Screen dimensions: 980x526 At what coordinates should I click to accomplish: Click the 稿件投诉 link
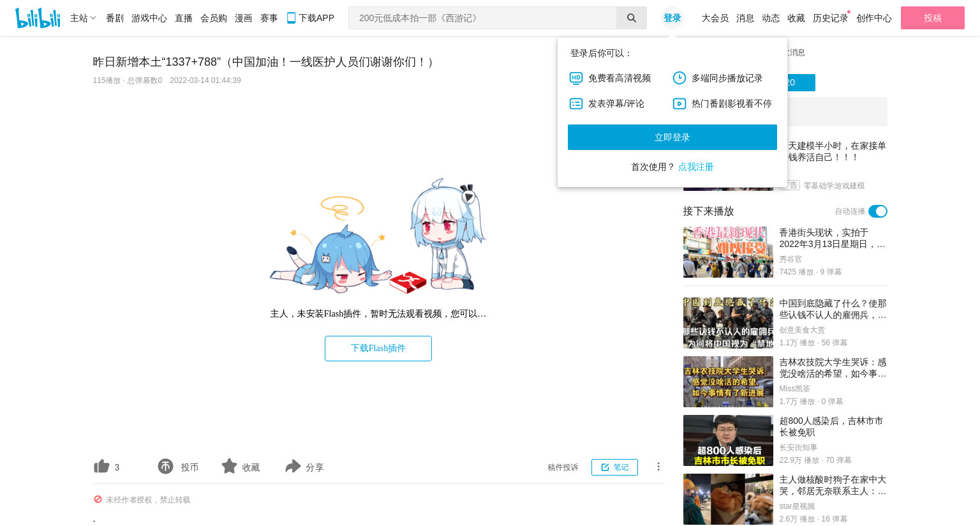click(x=563, y=467)
